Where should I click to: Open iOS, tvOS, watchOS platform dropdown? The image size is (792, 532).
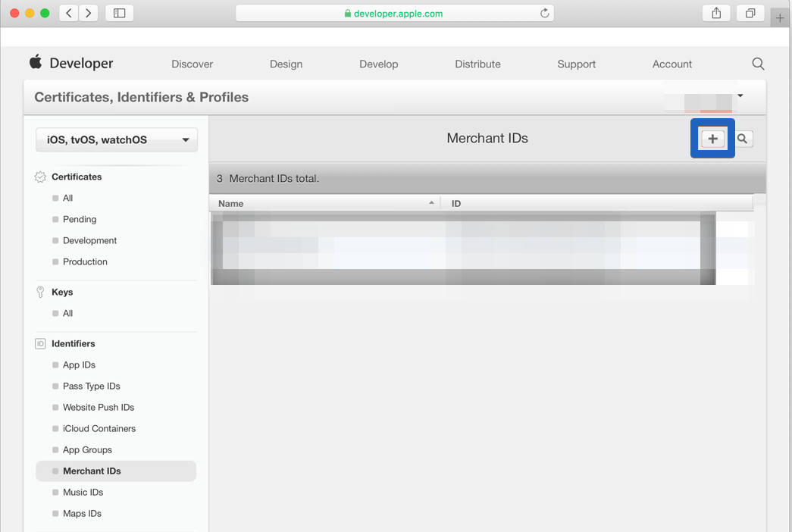tap(117, 139)
